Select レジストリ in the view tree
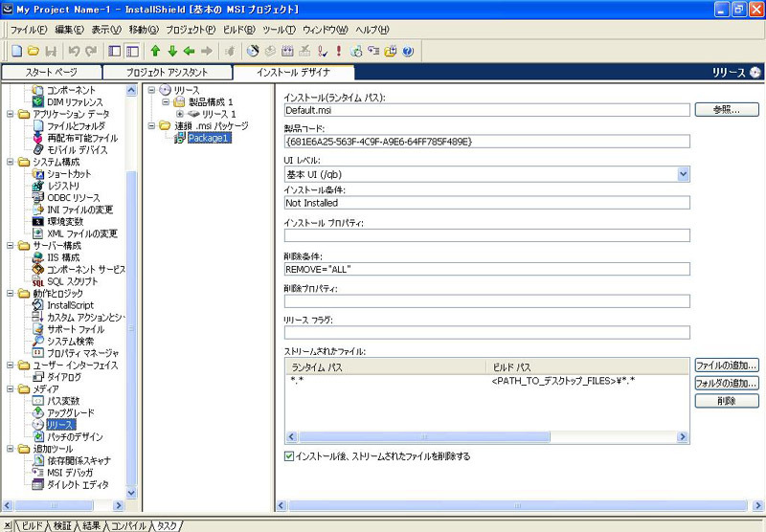Image resolution: width=766 pixels, height=532 pixels. 63,186
